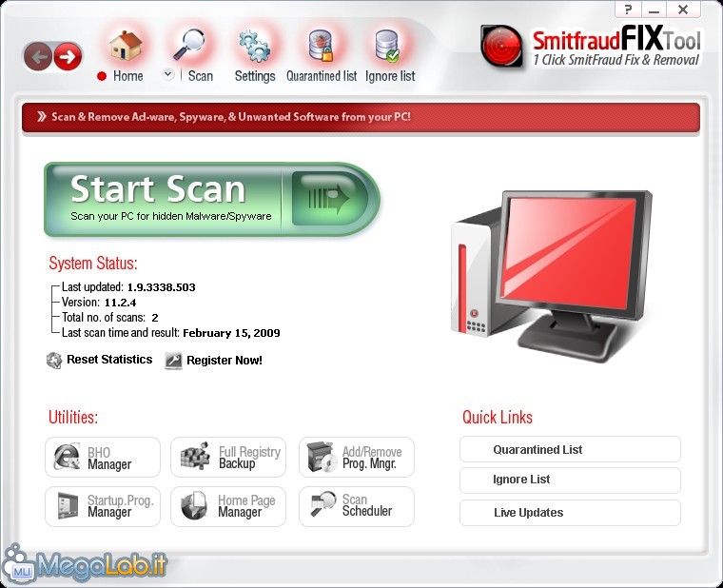Click the red forward navigation arrow
The width and height of the screenshot is (723, 588).
[x=68, y=56]
